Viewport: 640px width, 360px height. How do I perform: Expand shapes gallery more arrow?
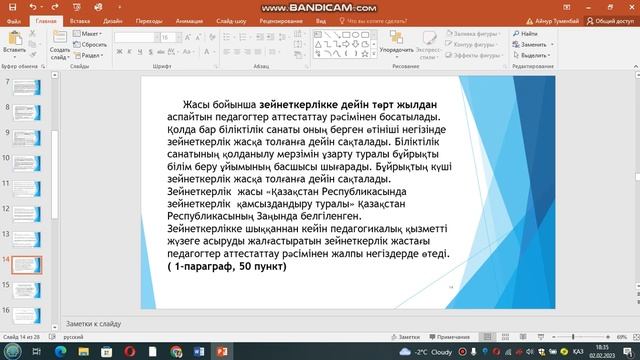(373, 53)
